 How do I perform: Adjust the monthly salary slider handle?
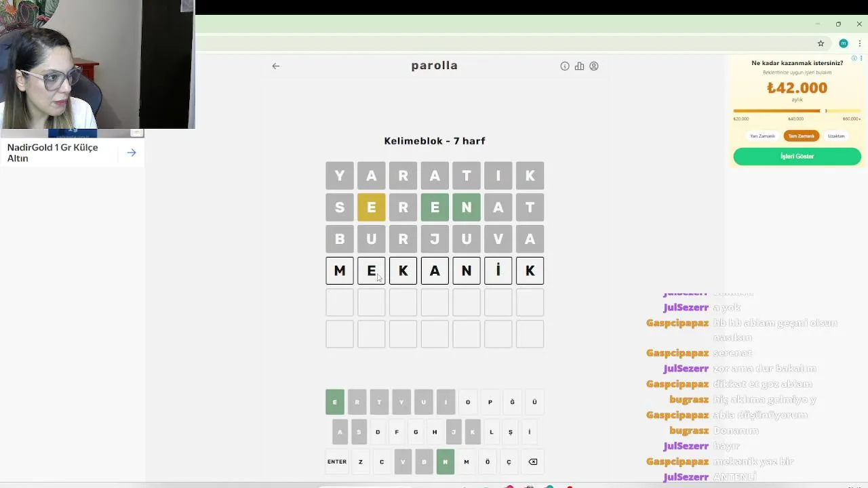pyautogui.click(x=825, y=110)
